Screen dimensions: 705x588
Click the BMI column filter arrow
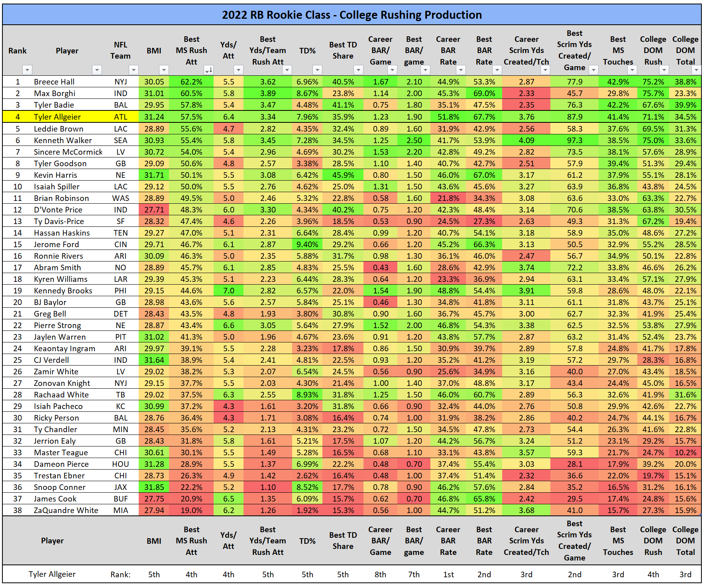(x=164, y=70)
